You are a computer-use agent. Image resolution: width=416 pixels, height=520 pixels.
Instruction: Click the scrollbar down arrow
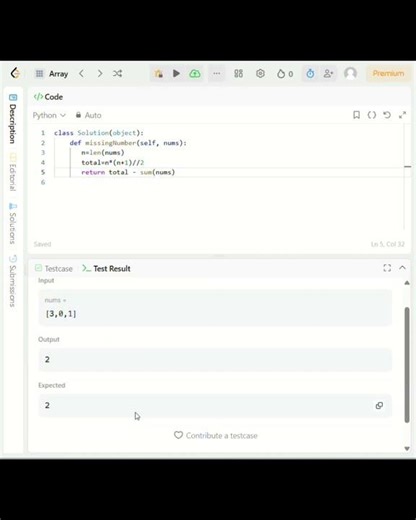point(407,449)
